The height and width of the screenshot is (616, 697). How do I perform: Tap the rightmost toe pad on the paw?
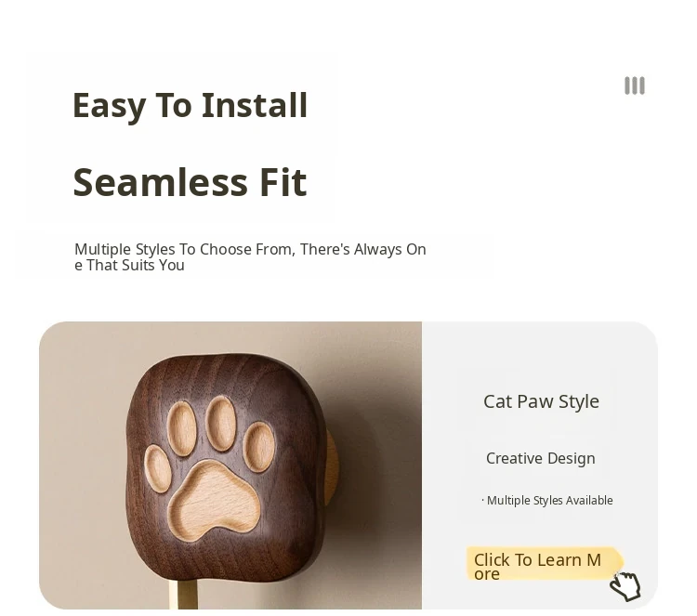pos(259,447)
